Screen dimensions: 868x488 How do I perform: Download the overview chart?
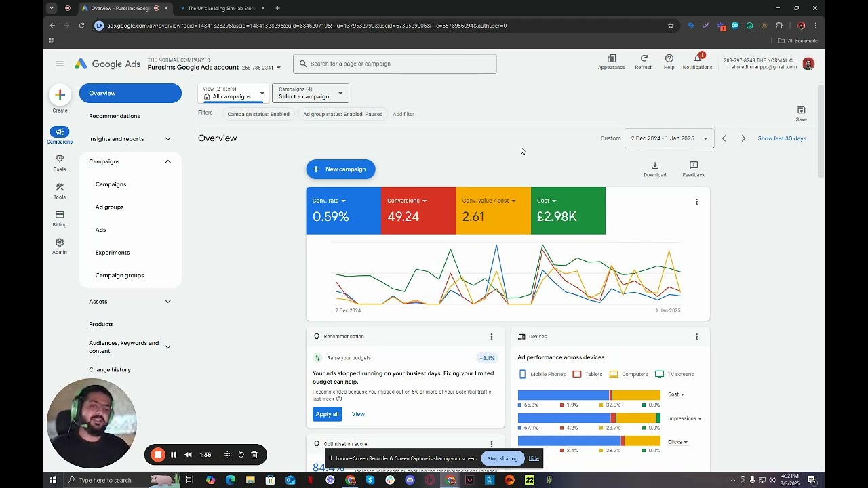654,169
